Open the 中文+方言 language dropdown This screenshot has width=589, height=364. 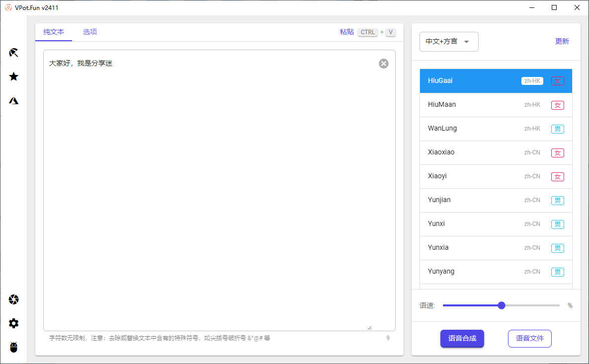coord(449,42)
